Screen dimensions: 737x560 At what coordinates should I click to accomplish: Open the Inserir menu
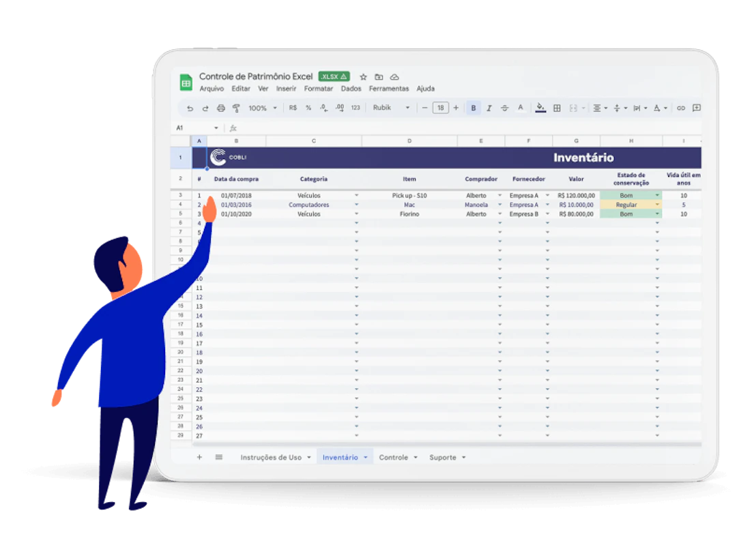point(286,89)
